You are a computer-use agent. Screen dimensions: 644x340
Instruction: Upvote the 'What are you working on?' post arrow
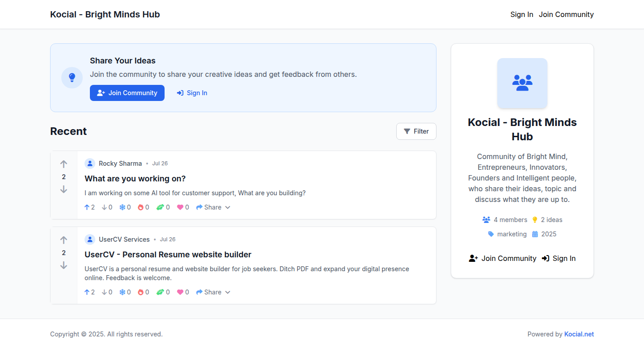coord(64,164)
